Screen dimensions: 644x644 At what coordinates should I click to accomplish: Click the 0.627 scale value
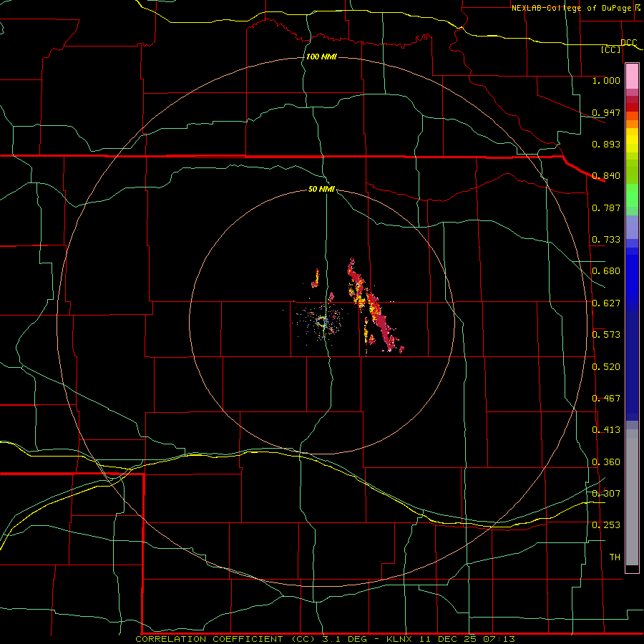point(606,303)
